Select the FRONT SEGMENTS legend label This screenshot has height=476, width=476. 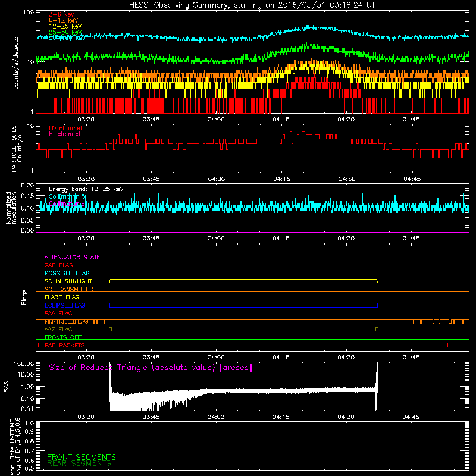(x=82, y=457)
